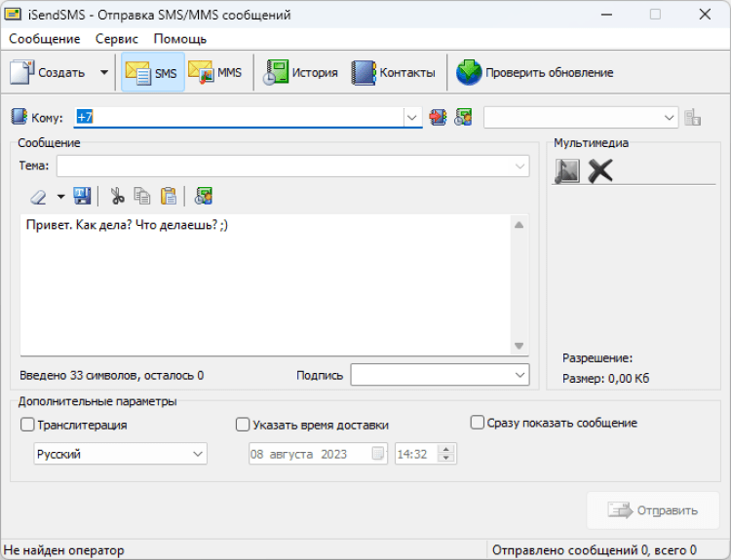Click the red arrow contact icon after recipient field
731x560 pixels.
[x=438, y=117]
